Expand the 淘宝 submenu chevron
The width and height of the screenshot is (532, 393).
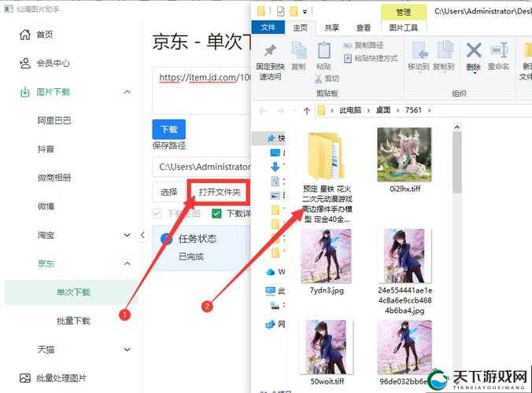pos(127,235)
